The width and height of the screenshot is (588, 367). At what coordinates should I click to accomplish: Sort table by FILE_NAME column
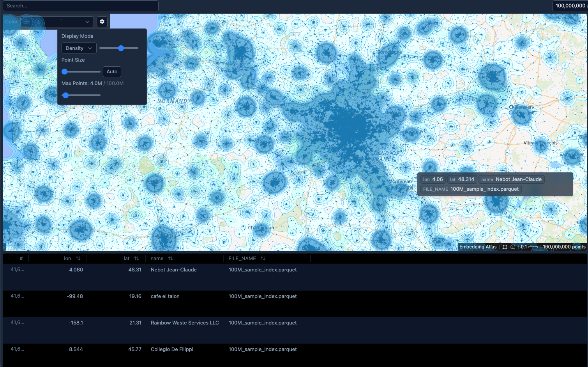(263, 259)
